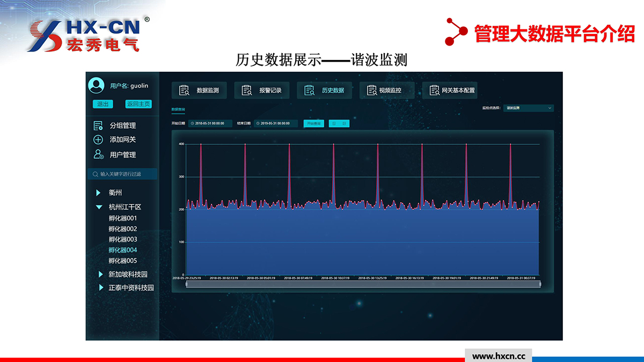Image resolution: width=644 pixels, height=362 pixels.
Task: Click the first small icon button right of 开始查询
Action: 334,123
